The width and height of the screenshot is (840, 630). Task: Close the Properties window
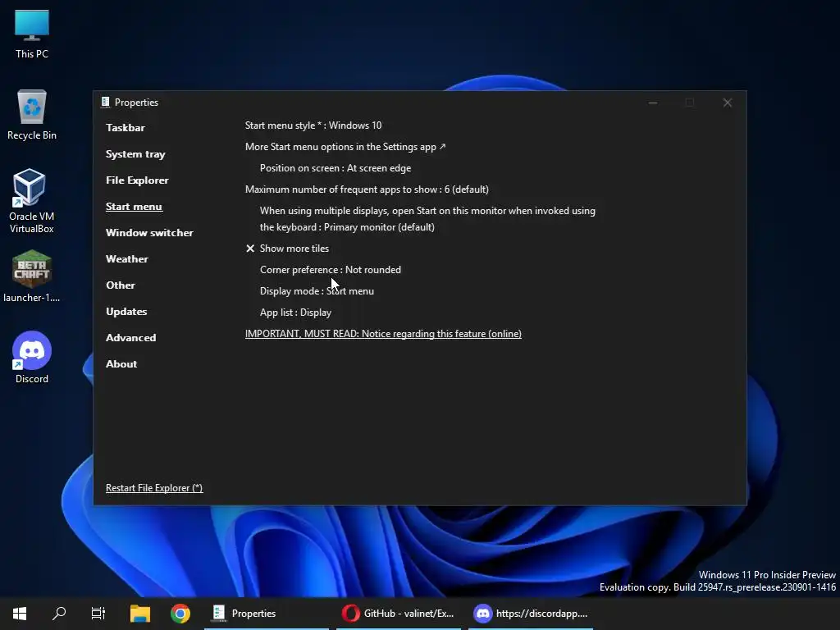click(727, 103)
